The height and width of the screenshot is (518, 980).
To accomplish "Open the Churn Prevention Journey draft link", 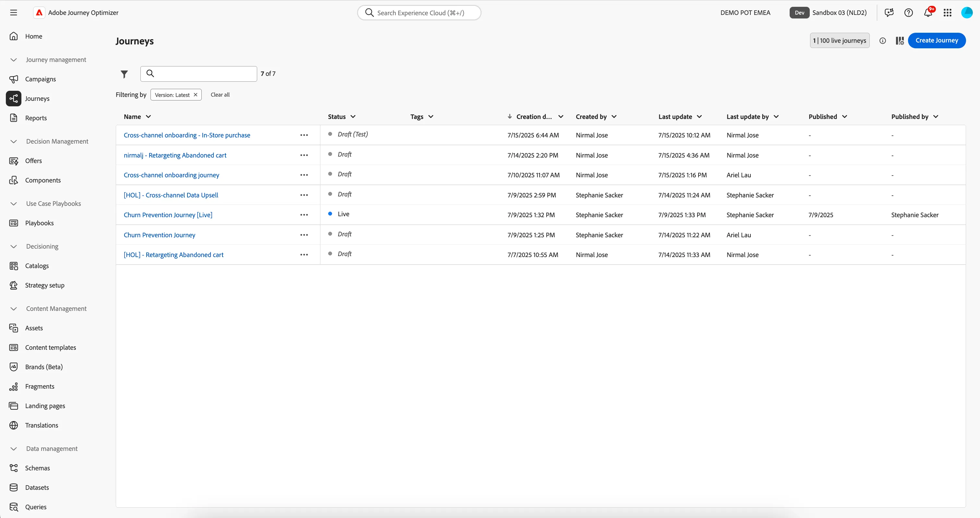I will tap(160, 235).
